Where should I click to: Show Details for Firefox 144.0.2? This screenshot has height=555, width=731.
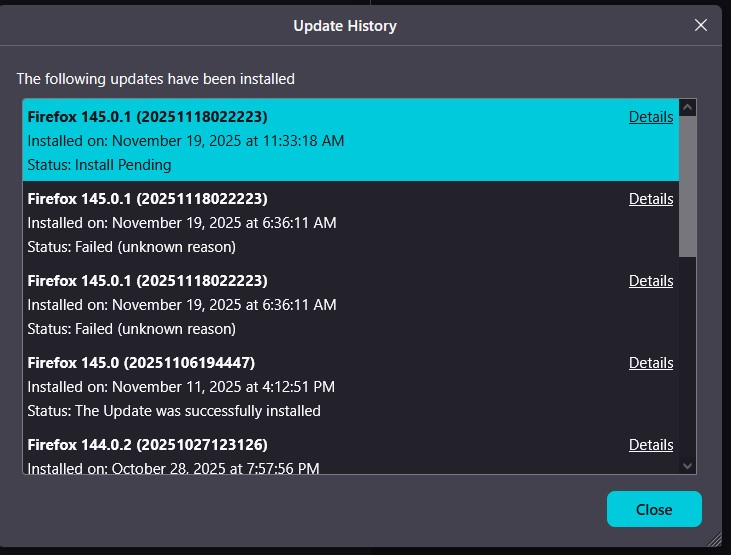pos(651,445)
